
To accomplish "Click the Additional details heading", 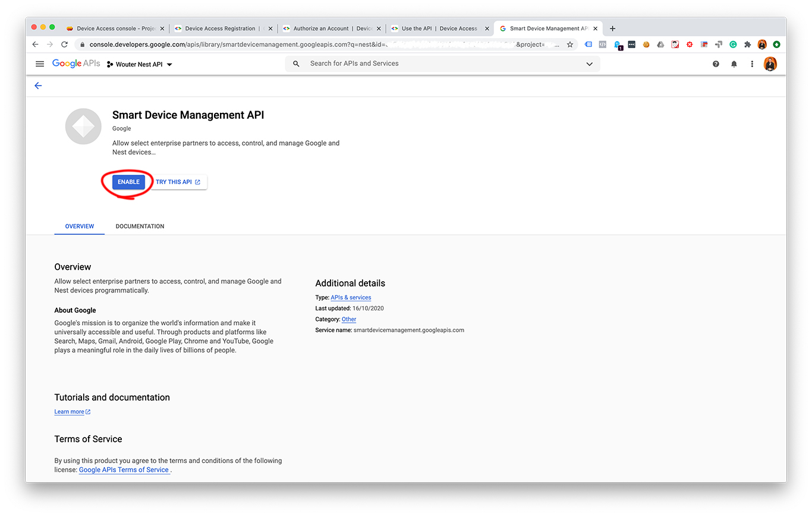I will [350, 283].
